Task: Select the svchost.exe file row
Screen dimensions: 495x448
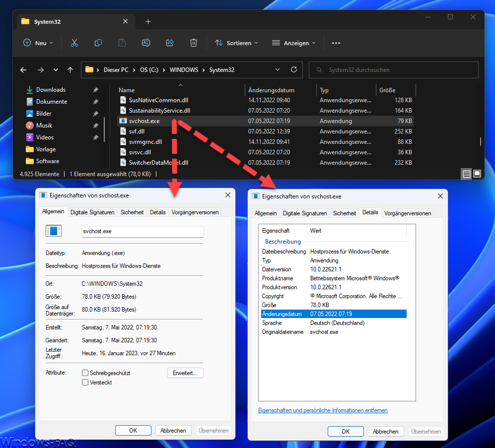Action: pyautogui.click(x=266, y=121)
